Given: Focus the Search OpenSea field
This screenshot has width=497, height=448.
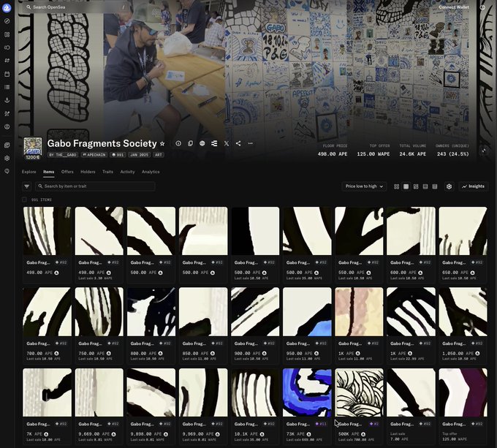Looking at the screenshot, I should click(75, 7).
